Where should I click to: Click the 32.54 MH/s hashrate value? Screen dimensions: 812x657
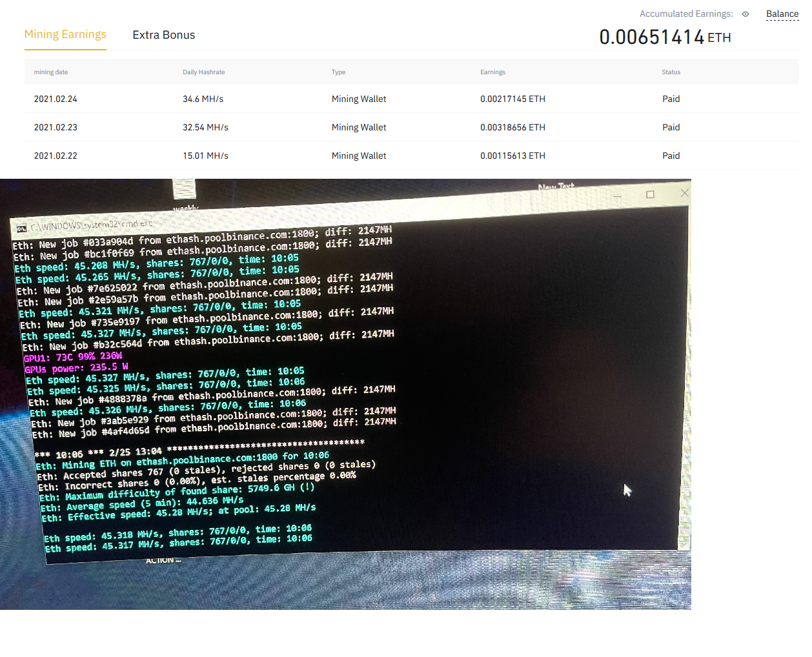pyautogui.click(x=205, y=127)
